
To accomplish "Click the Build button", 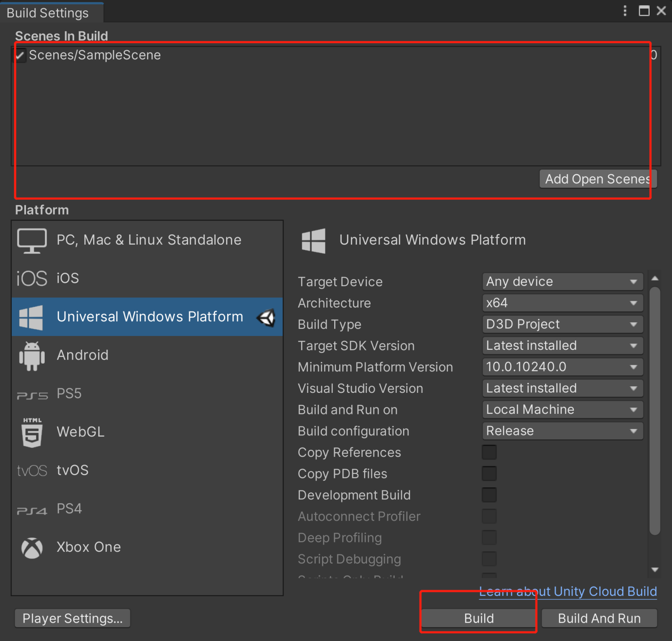I will coord(479,618).
